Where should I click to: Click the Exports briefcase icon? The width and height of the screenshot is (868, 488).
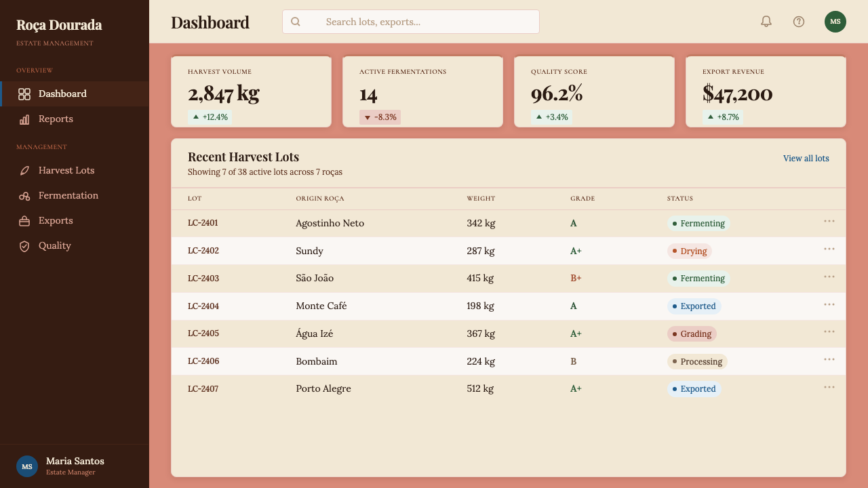24,221
